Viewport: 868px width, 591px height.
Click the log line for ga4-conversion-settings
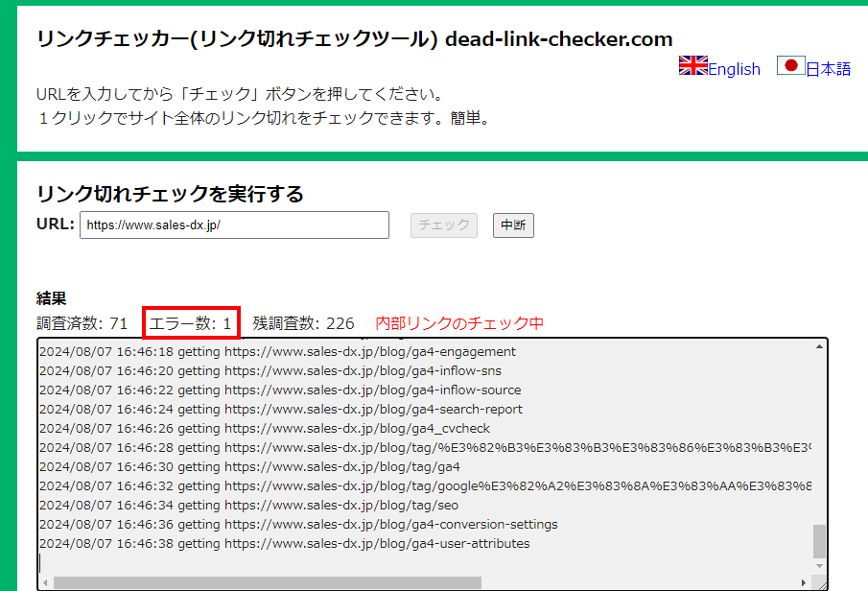point(298,525)
